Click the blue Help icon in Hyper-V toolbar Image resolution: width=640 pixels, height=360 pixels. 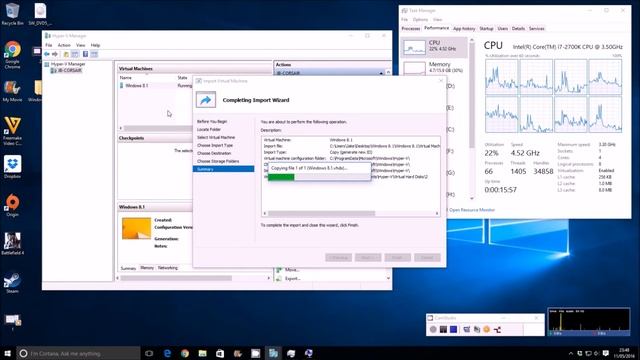85,54
